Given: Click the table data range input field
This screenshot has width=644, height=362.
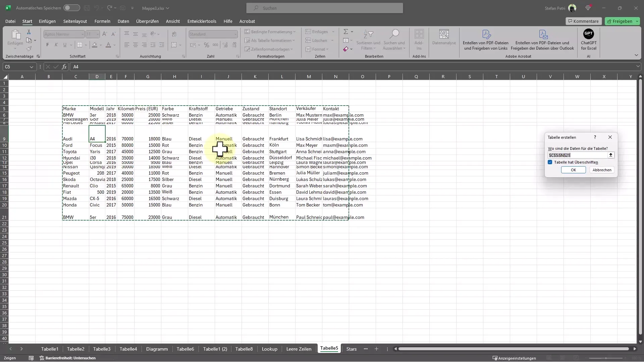Looking at the screenshot, I should tap(577, 155).
